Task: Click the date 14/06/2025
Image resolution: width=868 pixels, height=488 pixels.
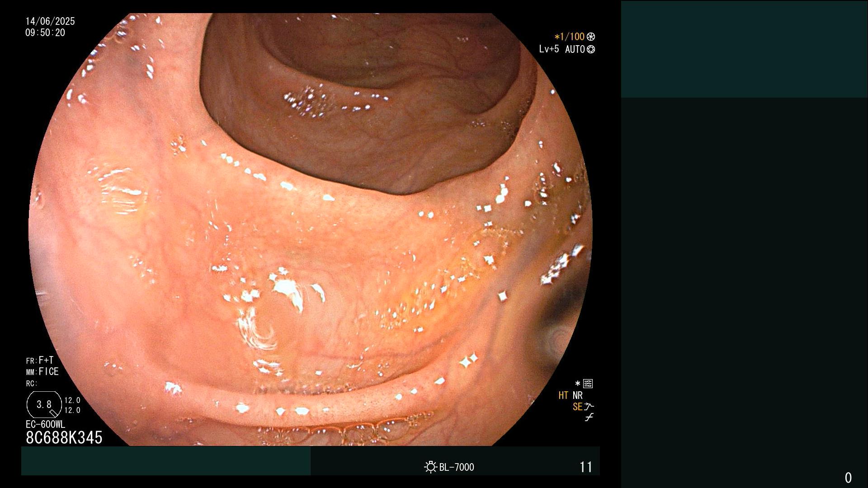Action: pyautogui.click(x=50, y=21)
